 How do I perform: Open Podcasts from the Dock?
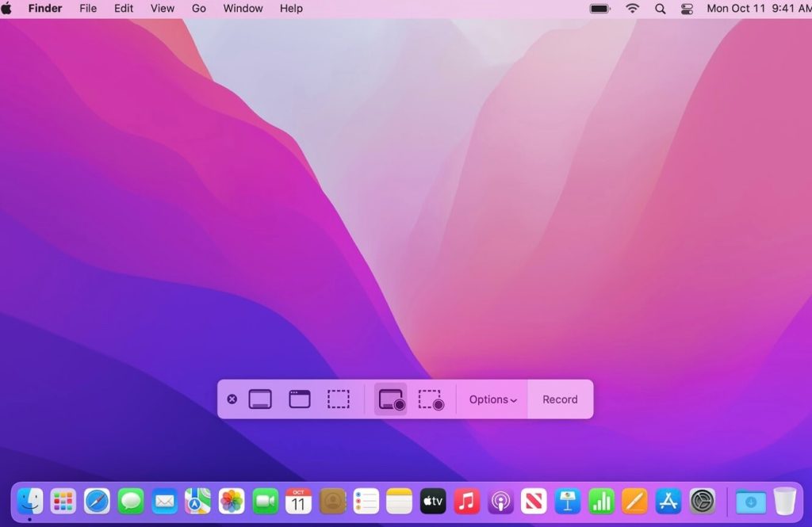[x=500, y=501]
